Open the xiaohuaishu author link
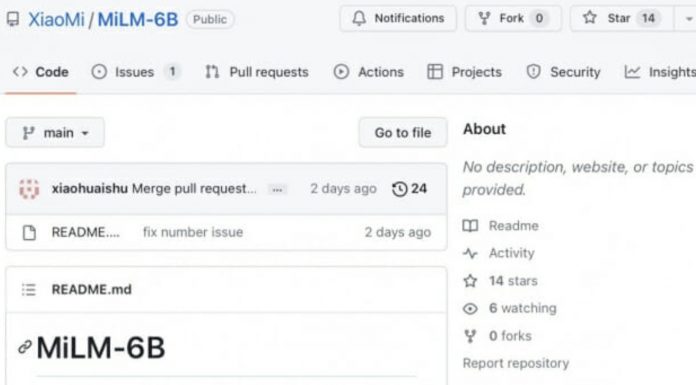The height and width of the screenshot is (385, 696). 90,189
